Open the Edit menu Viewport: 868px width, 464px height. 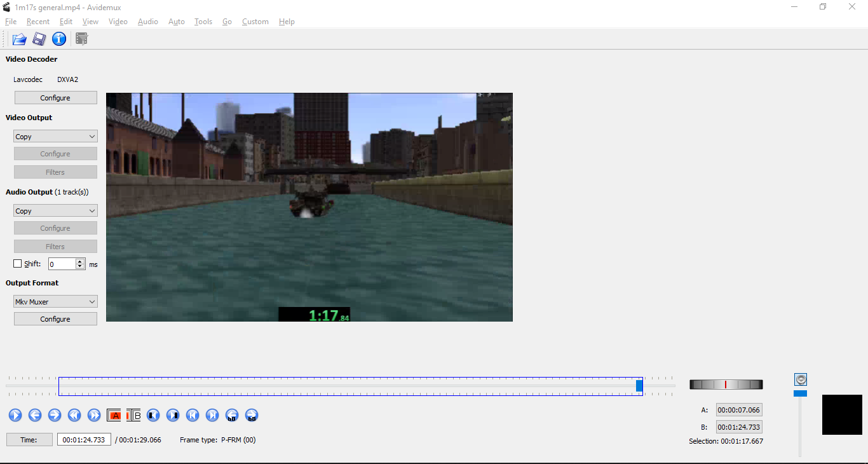[x=66, y=22]
